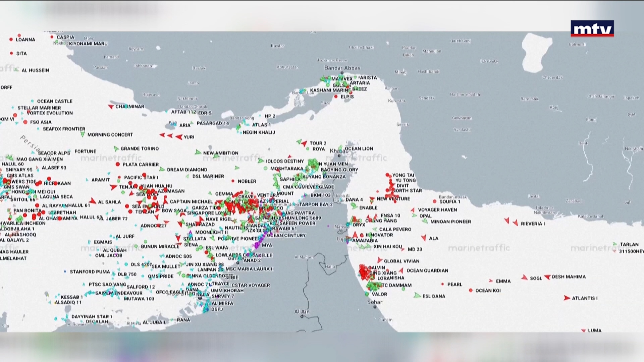Click the red arrow next to CHARMINAR

point(111,107)
